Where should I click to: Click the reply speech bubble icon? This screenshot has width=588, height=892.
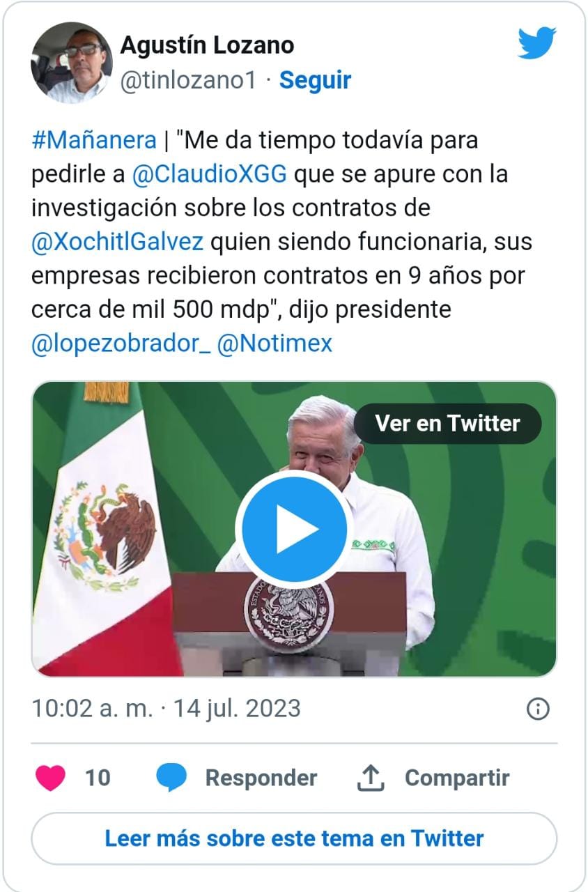(171, 778)
